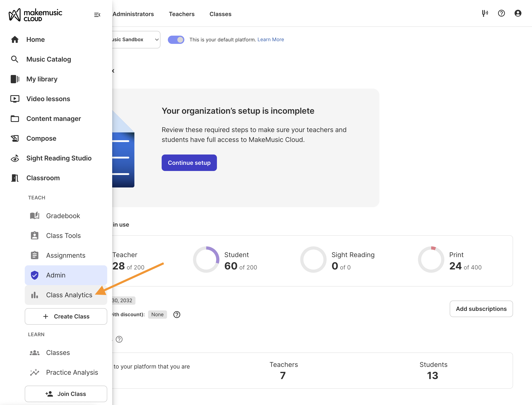Image resolution: width=532 pixels, height=405 pixels.
Task: Click the Print subscription usage ring
Action: pos(431,260)
